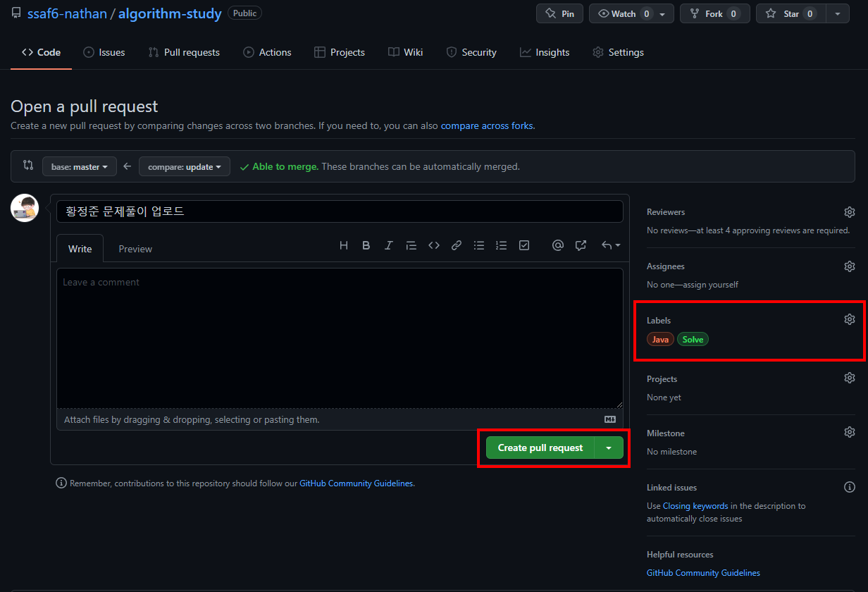
Task: Pin the repository
Action: (x=559, y=13)
